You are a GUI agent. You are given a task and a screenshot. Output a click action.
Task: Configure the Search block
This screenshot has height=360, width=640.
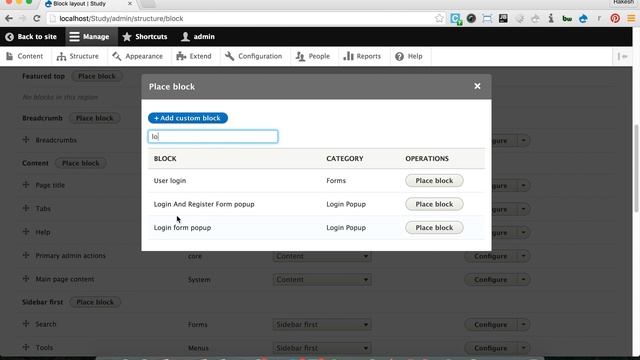click(x=491, y=324)
